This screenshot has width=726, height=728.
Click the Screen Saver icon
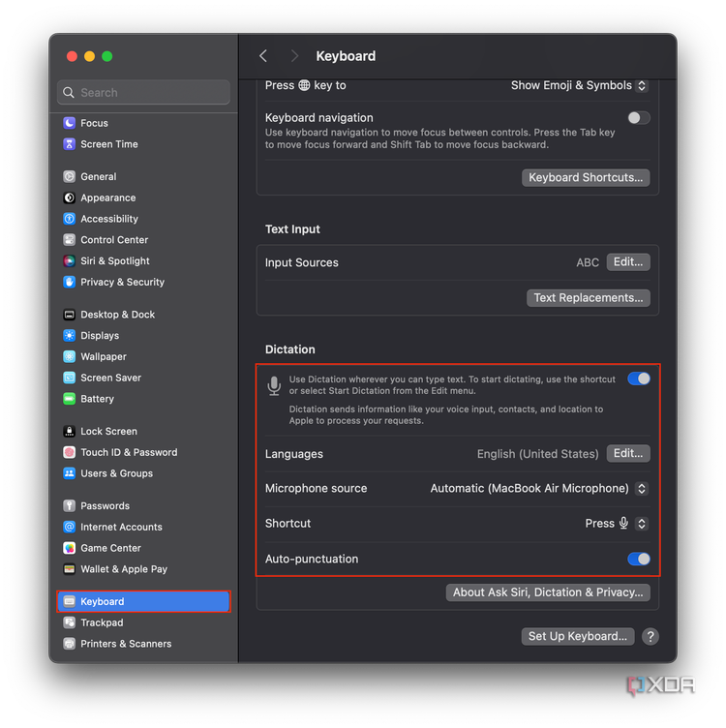click(x=69, y=378)
